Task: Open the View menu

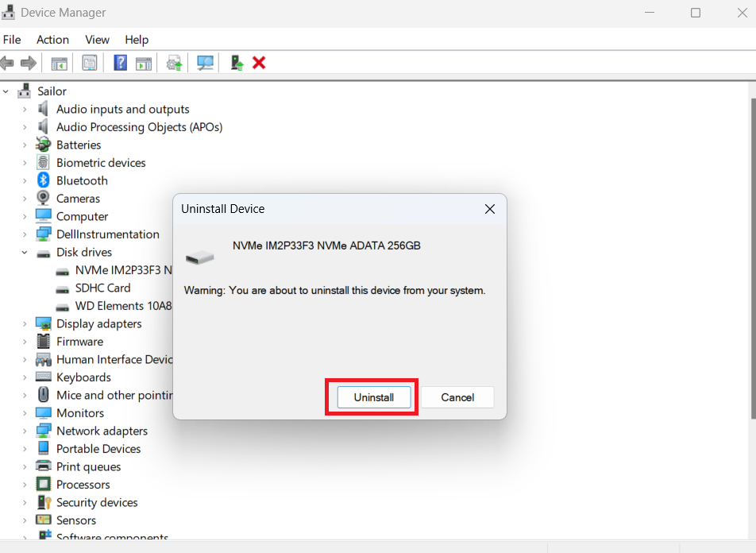Action: 98,40
